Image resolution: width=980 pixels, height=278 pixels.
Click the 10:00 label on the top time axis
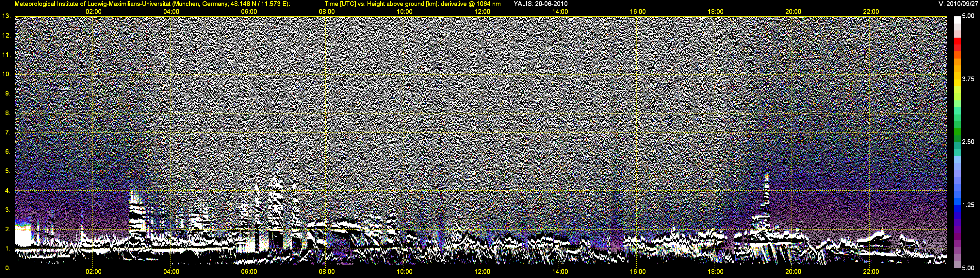(404, 11)
